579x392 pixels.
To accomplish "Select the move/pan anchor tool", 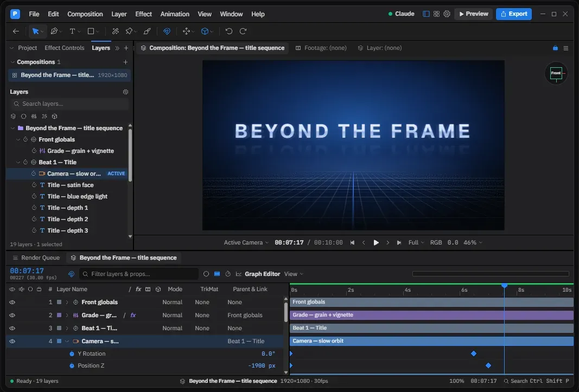I will 187,31.
